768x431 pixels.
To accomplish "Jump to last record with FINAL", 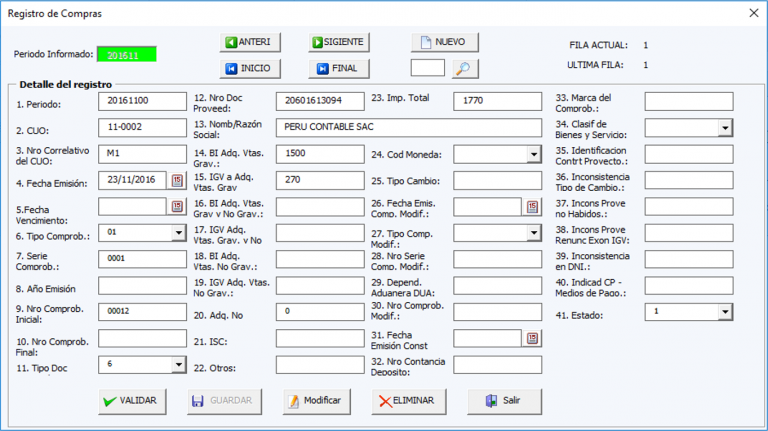I will (x=340, y=69).
